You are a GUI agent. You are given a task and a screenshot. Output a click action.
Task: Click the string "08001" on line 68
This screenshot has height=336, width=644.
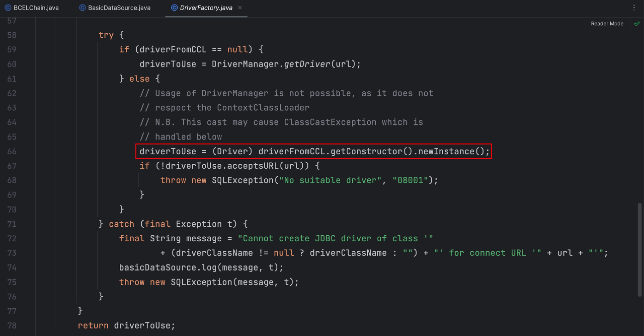click(410, 180)
